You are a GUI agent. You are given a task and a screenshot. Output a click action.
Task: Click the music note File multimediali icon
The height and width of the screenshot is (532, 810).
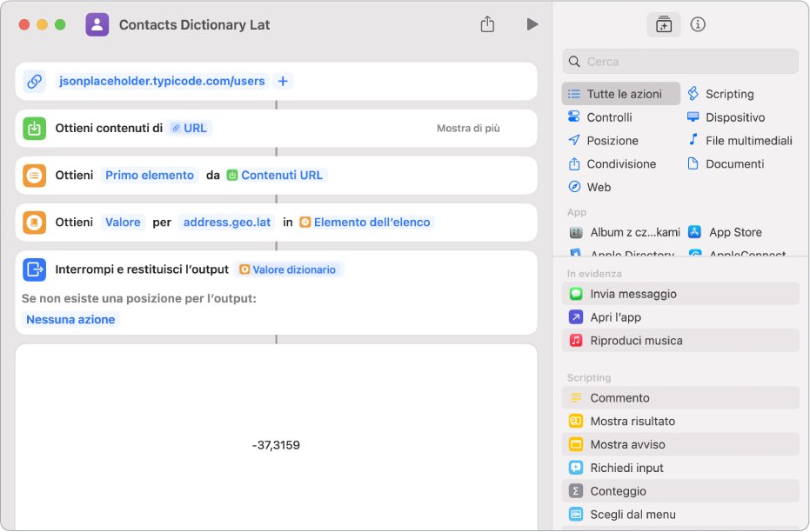(693, 139)
